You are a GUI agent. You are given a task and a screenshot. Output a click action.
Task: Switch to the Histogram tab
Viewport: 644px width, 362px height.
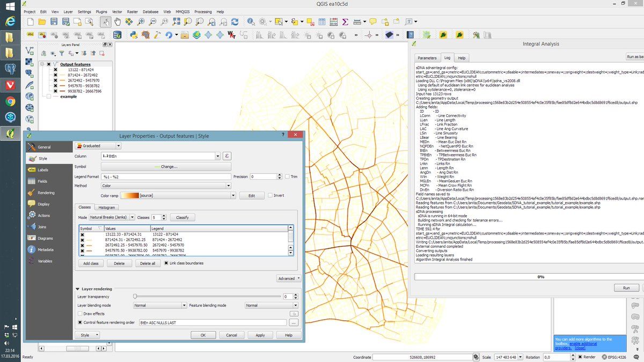click(x=107, y=208)
